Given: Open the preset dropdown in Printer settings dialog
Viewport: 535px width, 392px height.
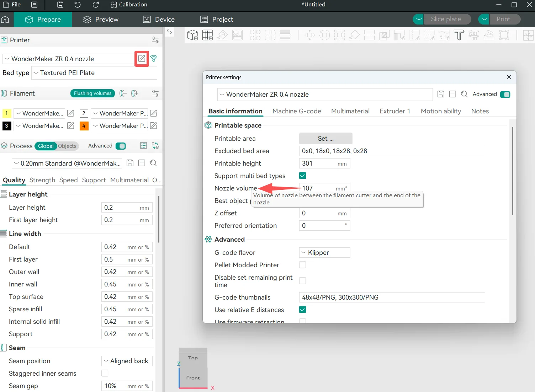Looking at the screenshot, I should coord(325,95).
